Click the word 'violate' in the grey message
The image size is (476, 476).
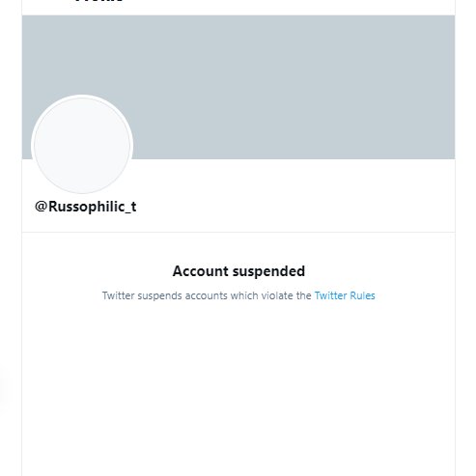[x=272, y=295]
